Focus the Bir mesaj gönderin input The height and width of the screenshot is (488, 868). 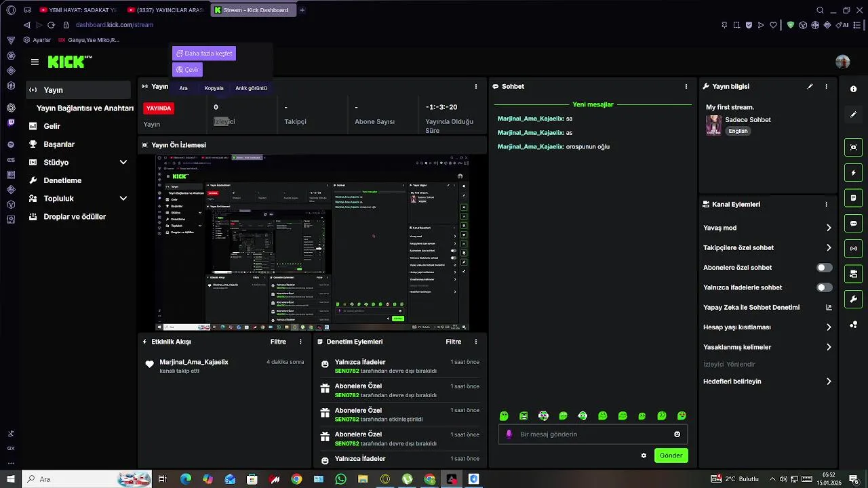click(591, 434)
